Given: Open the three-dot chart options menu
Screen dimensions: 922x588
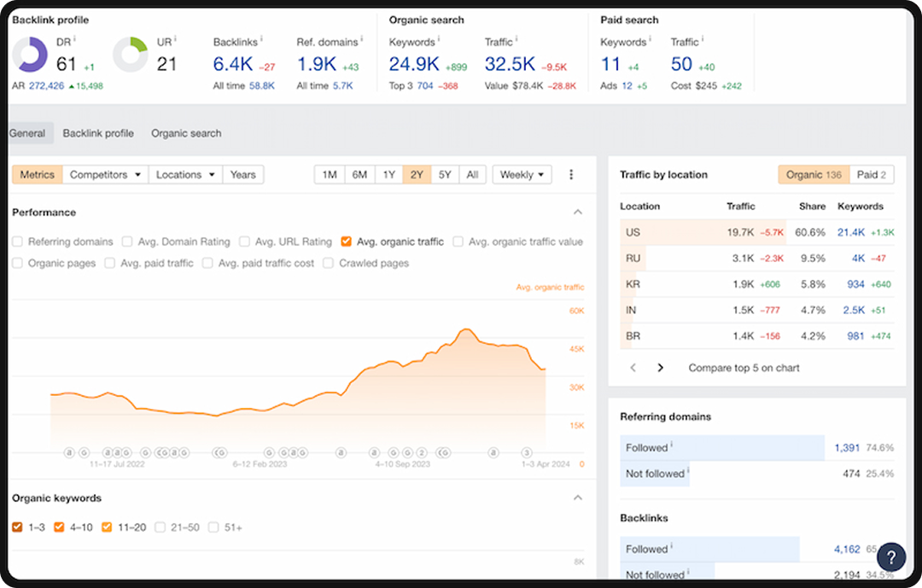Looking at the screenshot, I should (x=570, y=174).
